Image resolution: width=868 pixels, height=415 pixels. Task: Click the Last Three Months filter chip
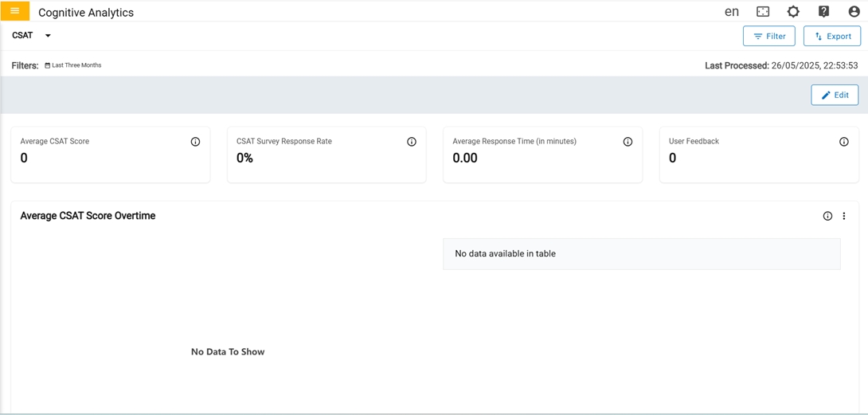point(73,65)
